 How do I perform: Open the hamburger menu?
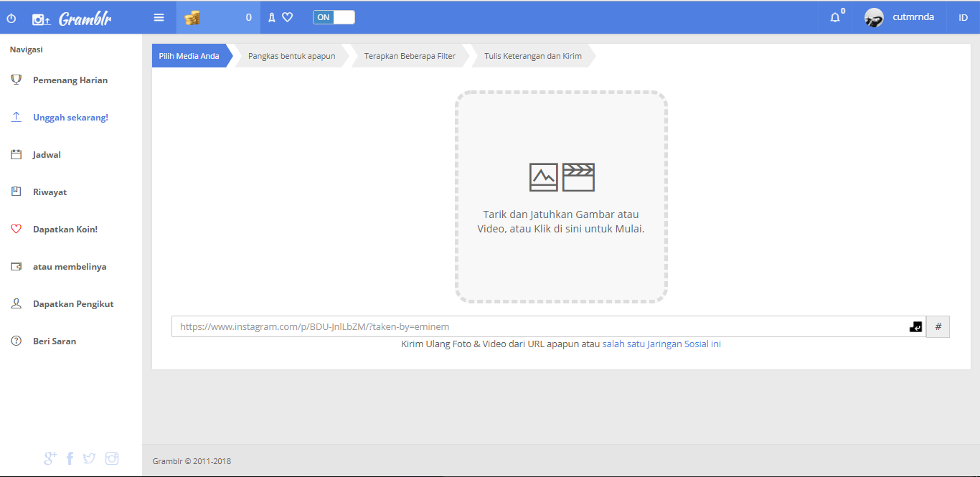(x=159, y=17)
